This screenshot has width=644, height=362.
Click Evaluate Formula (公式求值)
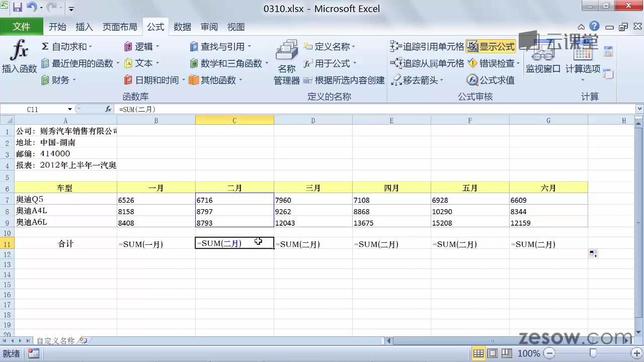491,80
